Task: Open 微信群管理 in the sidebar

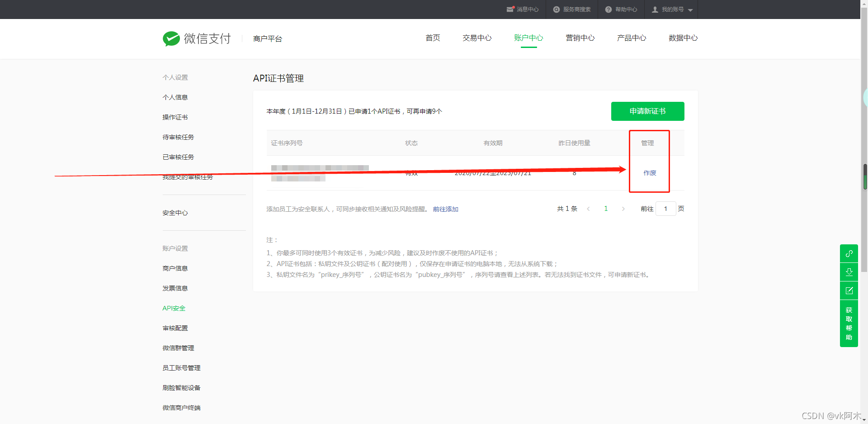Action: click(178, 348)
